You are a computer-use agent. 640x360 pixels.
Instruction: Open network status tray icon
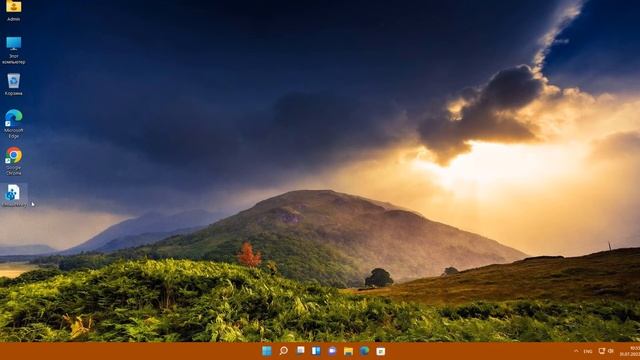(x=602, y=351)
